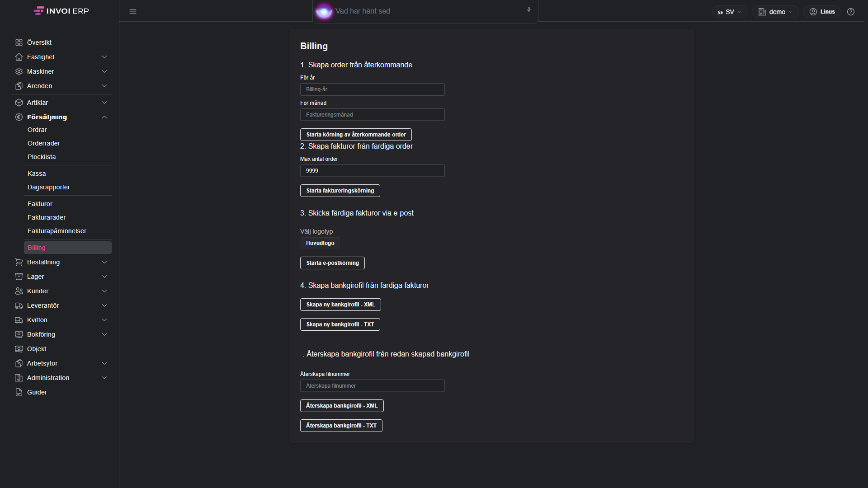Click the Beställning cart icon
Viewport: 868px width, 488px height.
pos(19,262)
